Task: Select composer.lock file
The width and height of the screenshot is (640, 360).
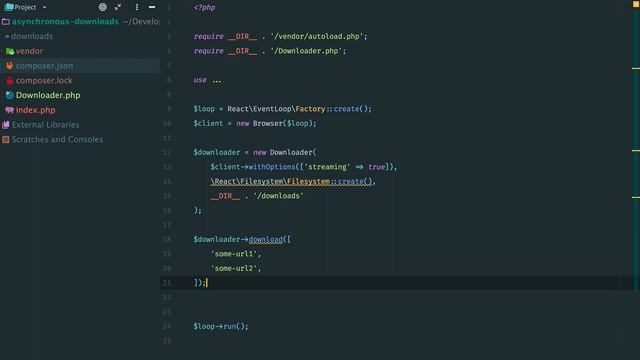Action: point(44,80)
